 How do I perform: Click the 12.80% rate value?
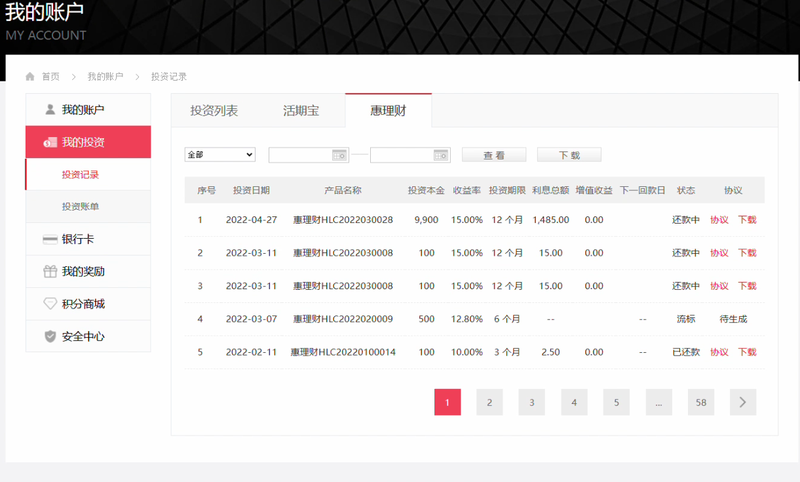(x=467, y=319)
